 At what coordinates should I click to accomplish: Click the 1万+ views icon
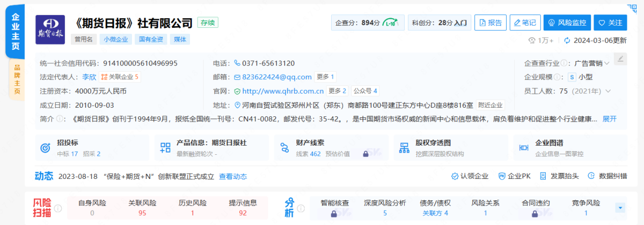[532, 41]
